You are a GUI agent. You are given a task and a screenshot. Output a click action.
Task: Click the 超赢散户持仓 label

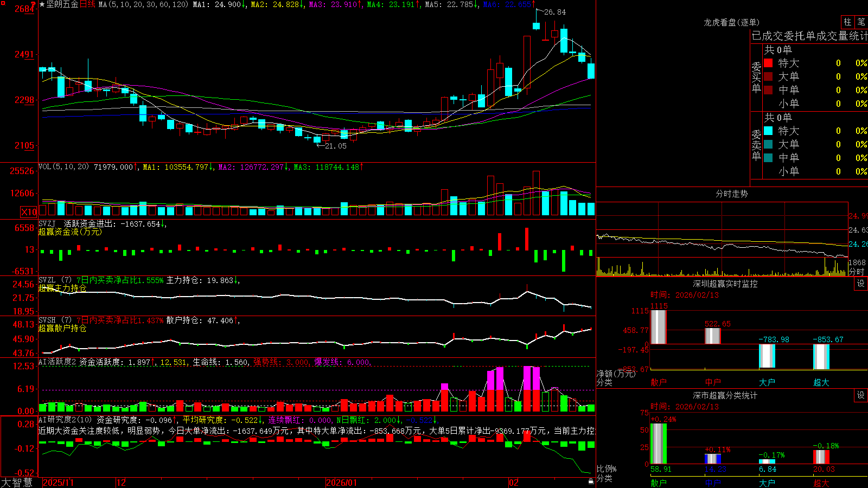(62, 328)
